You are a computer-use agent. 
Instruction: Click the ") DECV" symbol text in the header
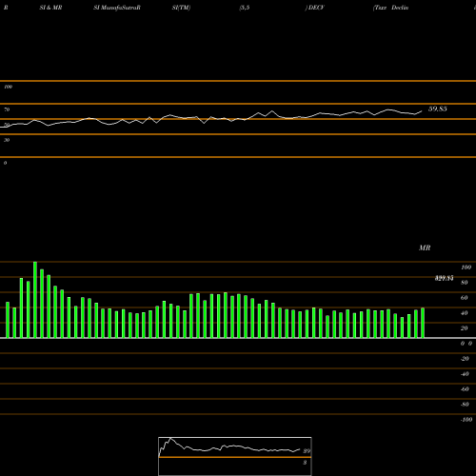point(314,8)
